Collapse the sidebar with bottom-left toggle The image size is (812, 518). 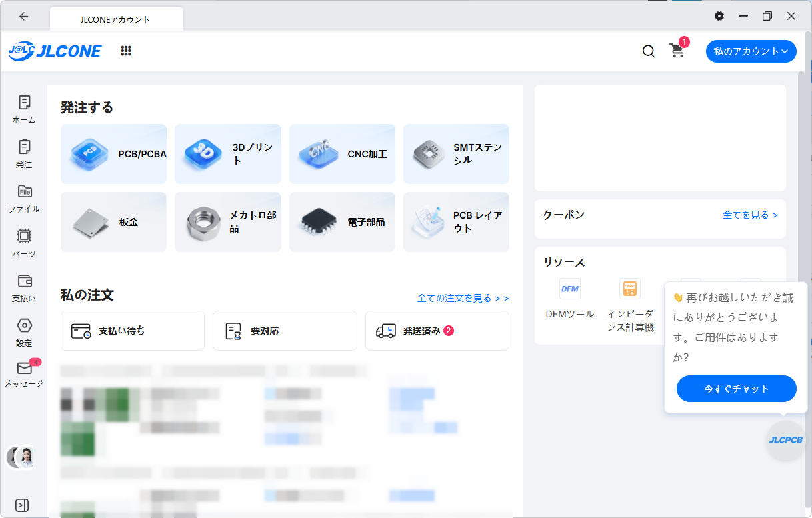[x=22, y=505]
